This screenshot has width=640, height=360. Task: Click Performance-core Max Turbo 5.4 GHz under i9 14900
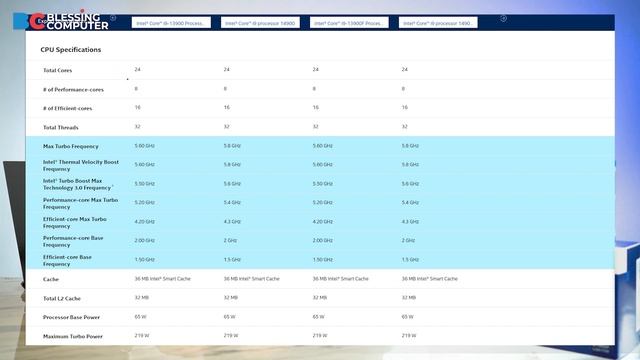[x=232, y=202]
